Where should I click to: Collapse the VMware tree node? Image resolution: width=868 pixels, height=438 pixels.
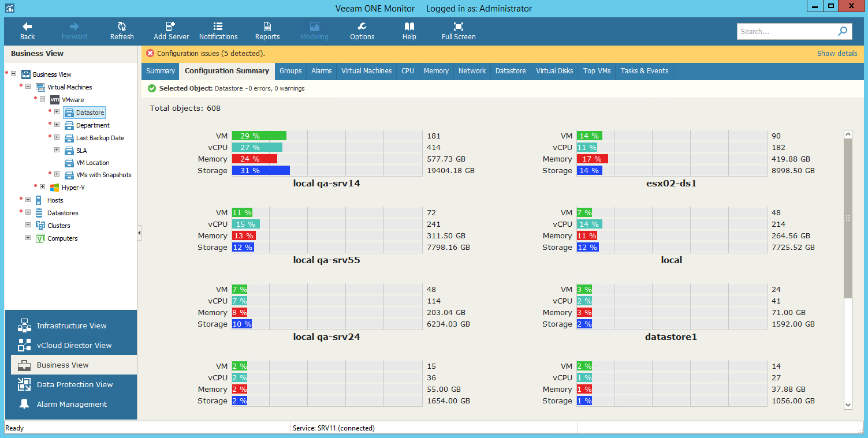pos(42,99)
